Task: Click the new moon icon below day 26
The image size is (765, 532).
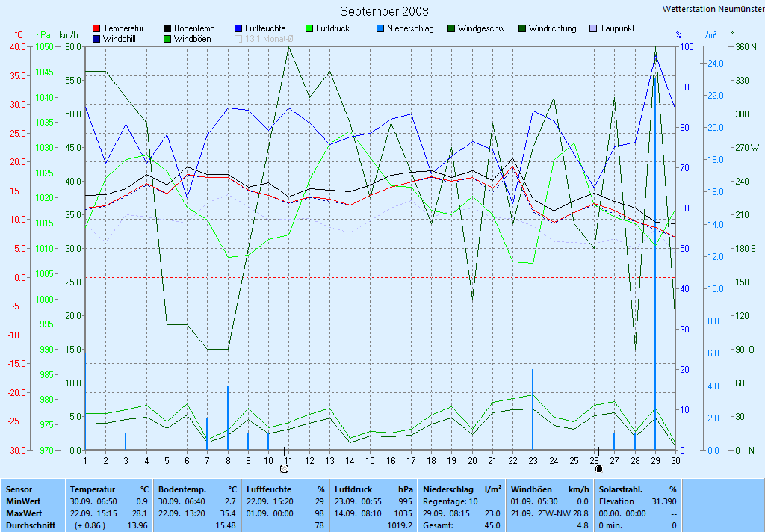Action: [x=598, y=469]
